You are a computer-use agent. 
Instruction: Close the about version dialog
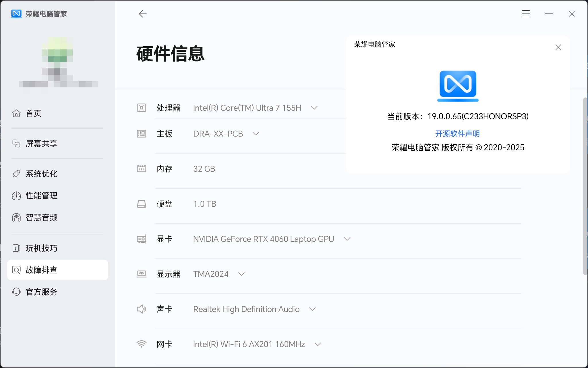pyautogui.click(x=558, y=47)
